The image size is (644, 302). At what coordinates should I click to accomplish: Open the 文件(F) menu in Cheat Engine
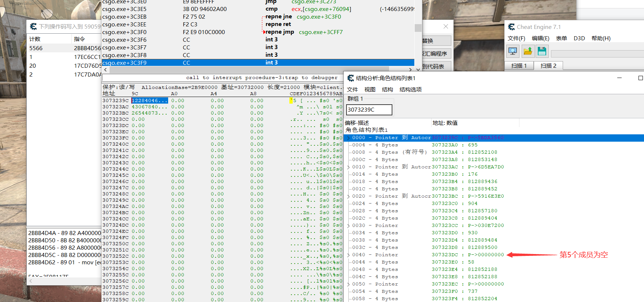[516, 38]
